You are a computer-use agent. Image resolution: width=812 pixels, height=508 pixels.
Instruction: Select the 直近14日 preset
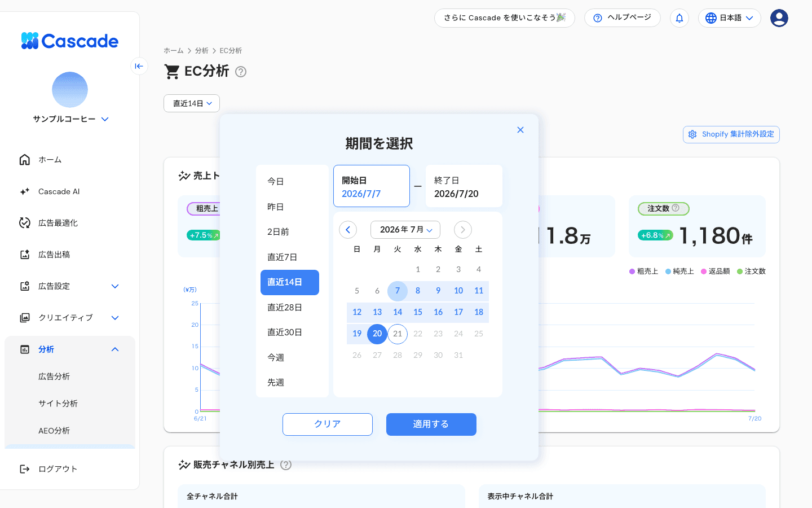[x=290, y=282]
